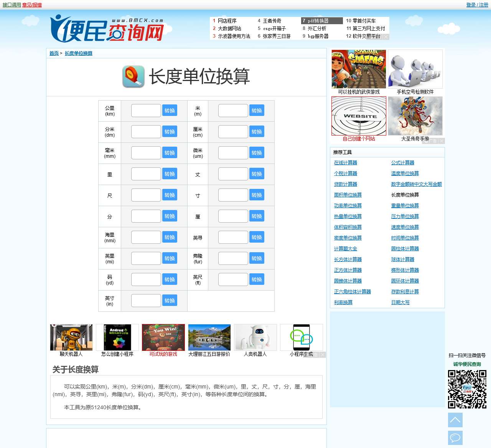Click 转换 for 微米(um)
491x448 pixels.
click(257, 153)
